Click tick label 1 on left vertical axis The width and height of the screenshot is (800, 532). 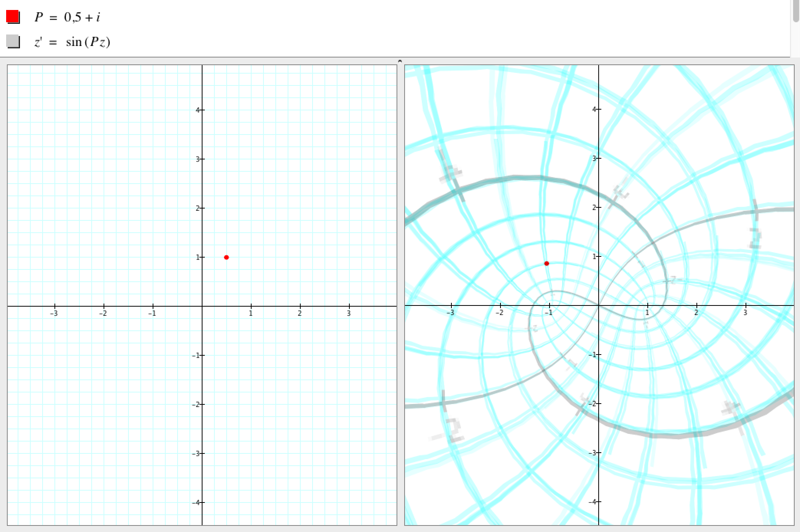click(x=198, y=257)
